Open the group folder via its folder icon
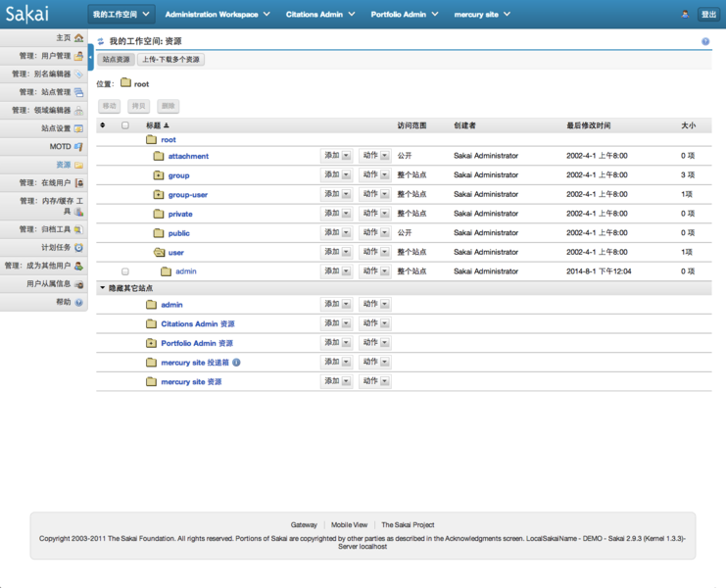 (159, 175)
